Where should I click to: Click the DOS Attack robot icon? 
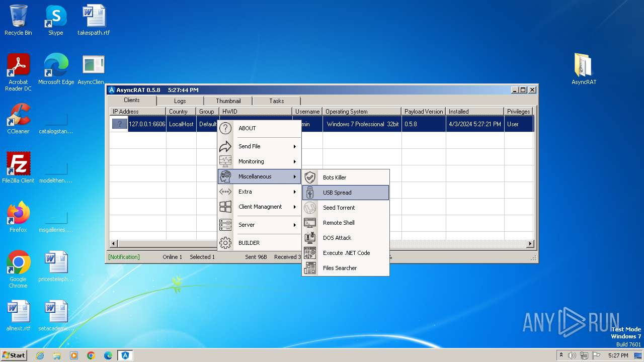pos(310,238)
